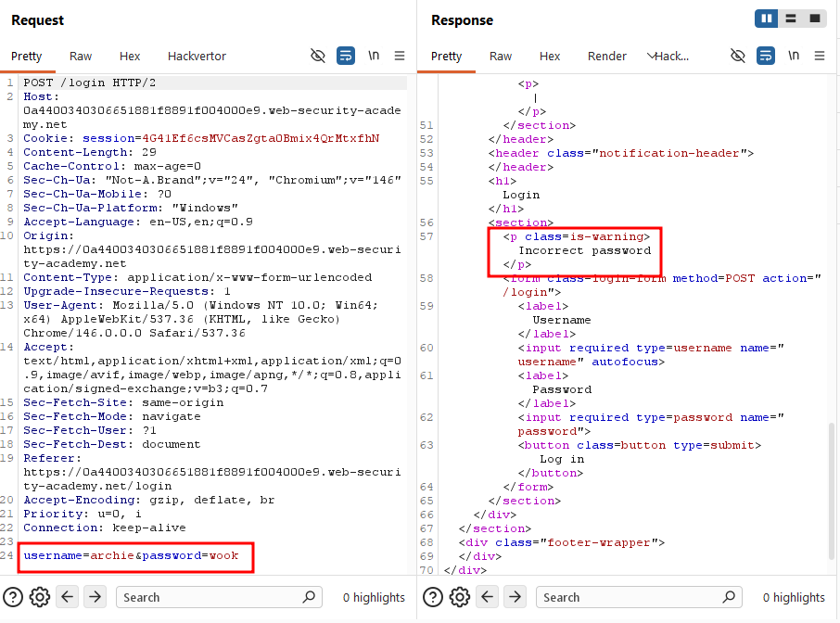This screenshot has height=623, width=840.
Task: Toggle word wrap icon in Response panel
Action: coord(766,56)
